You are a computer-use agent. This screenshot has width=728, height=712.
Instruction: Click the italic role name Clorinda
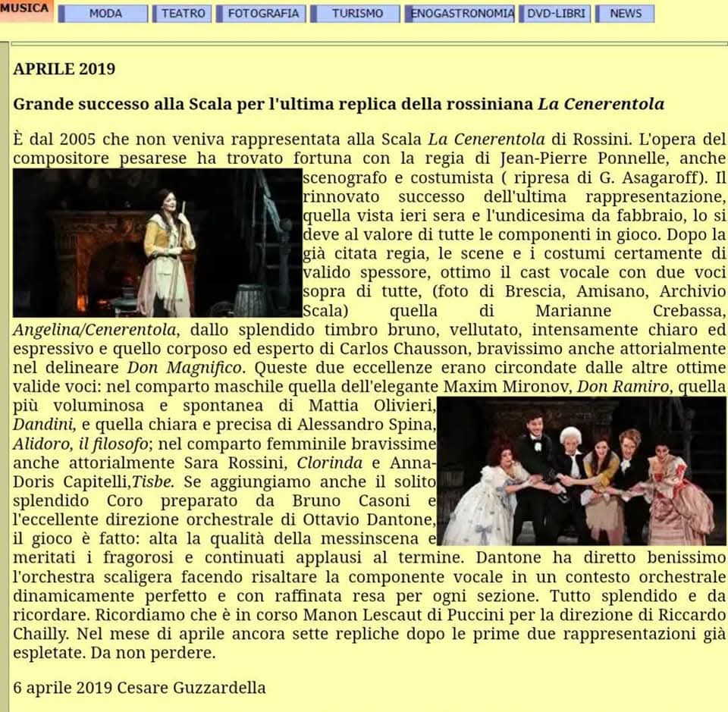(330, 463)
